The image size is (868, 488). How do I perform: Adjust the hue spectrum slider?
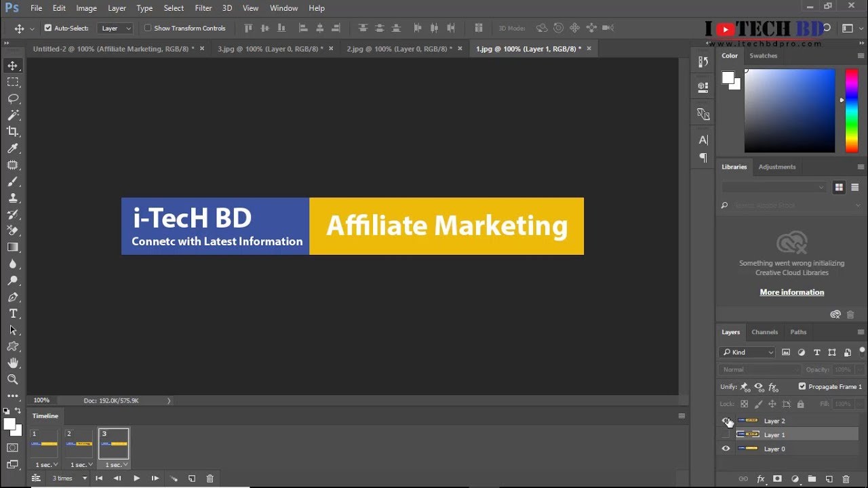852,110
